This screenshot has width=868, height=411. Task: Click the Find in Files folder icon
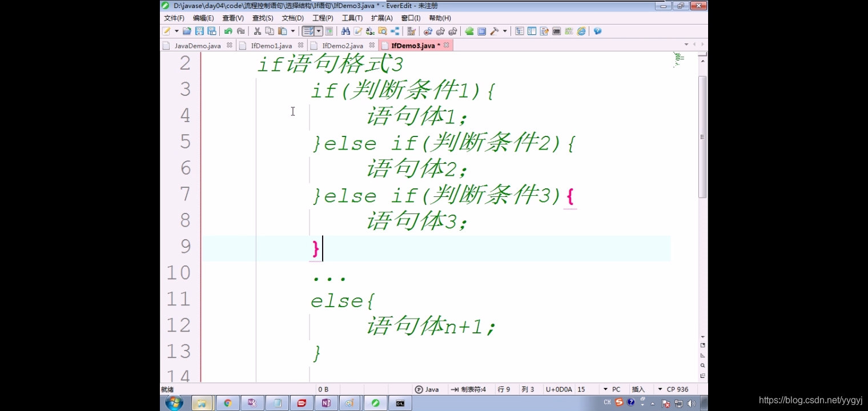383,31
